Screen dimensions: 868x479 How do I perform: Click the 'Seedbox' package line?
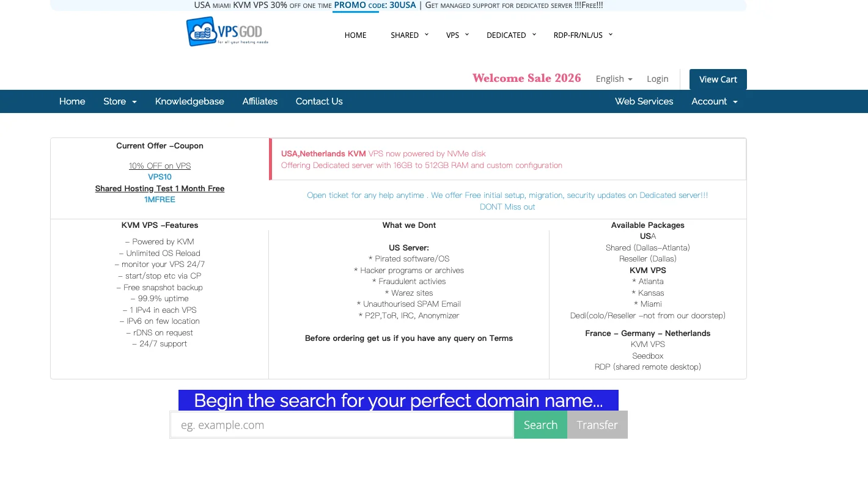pyautogui.click(x=648, y=356)
